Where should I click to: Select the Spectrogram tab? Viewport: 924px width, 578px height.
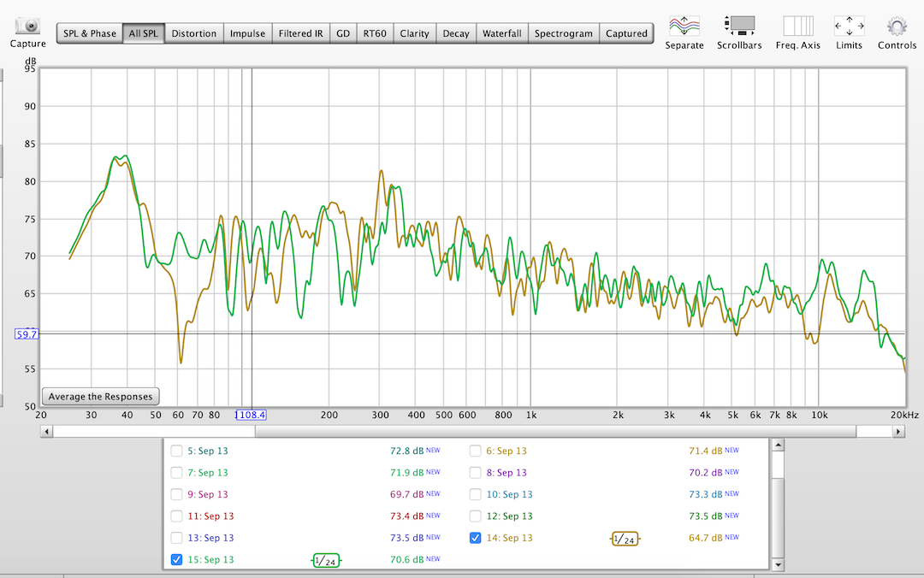point(563,33)
